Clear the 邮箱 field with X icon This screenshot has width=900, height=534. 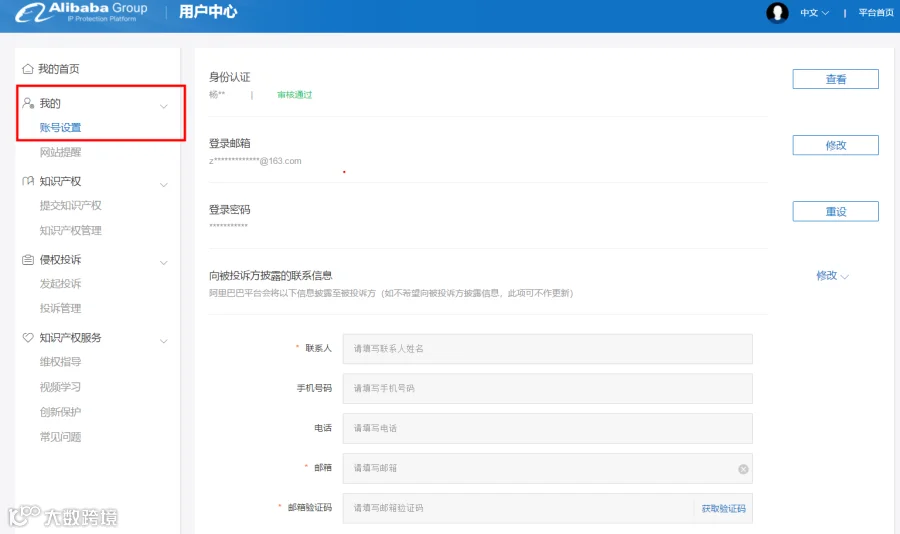[743, 469]
